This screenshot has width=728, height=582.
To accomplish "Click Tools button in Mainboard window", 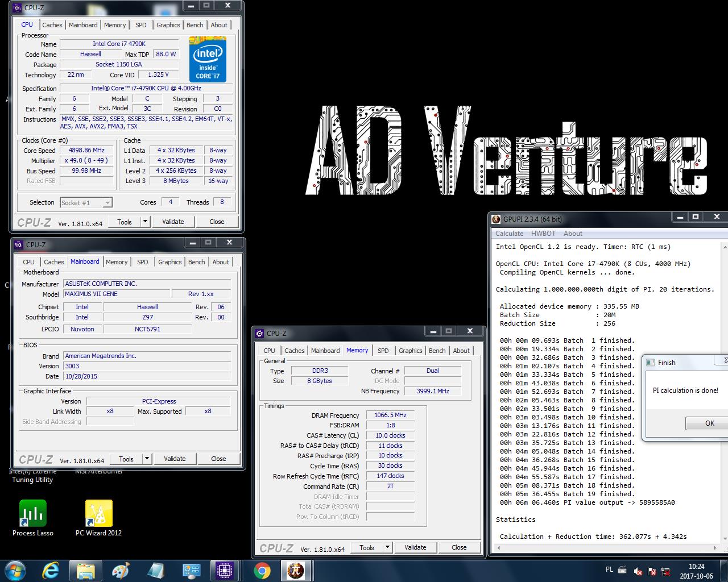I will click(x=126, y=459).
